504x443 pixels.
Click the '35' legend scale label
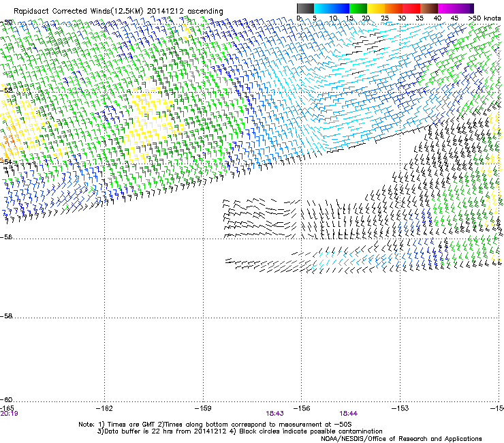pos(420,18)
